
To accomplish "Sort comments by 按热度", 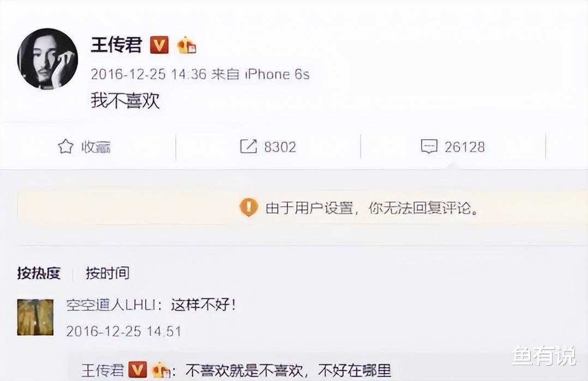I will click(x=39, y=273).
